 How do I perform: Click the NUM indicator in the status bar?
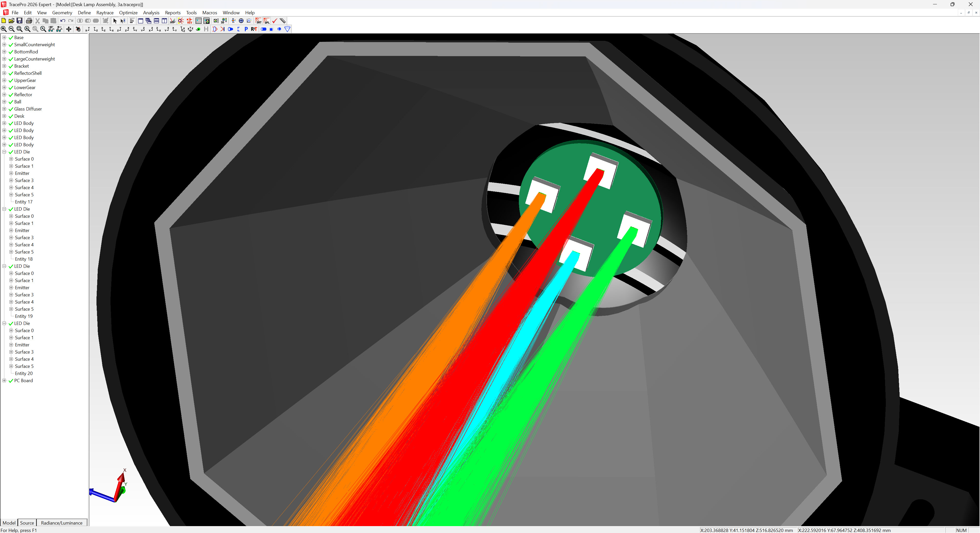[x=961, y=530]
